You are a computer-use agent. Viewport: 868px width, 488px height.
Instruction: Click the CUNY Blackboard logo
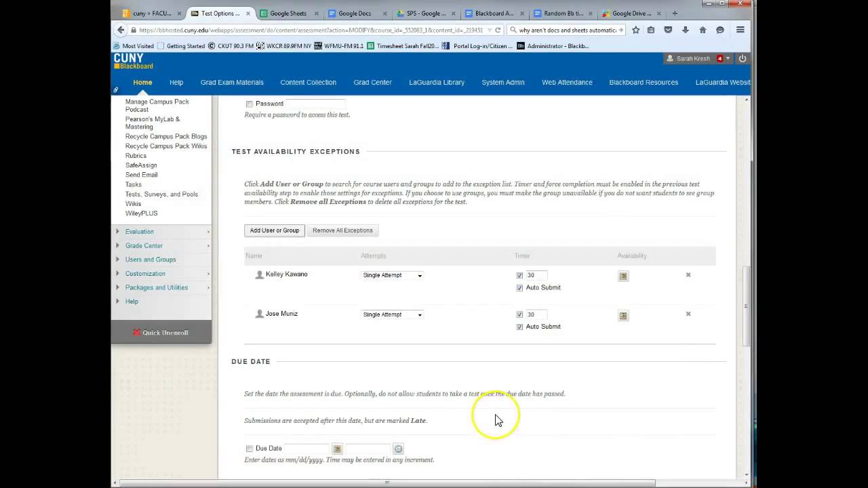point(134,62)
